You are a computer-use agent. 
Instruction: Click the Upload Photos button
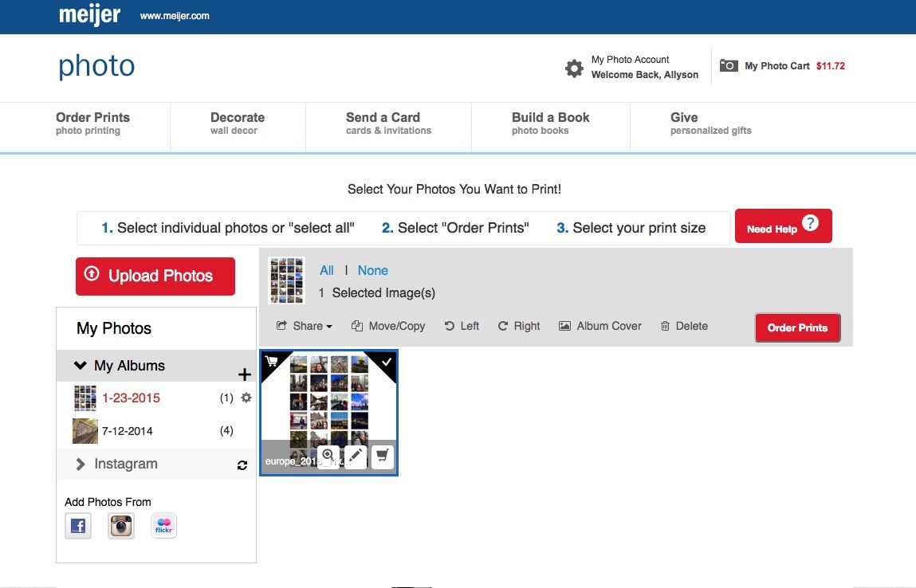coord(155,276)
